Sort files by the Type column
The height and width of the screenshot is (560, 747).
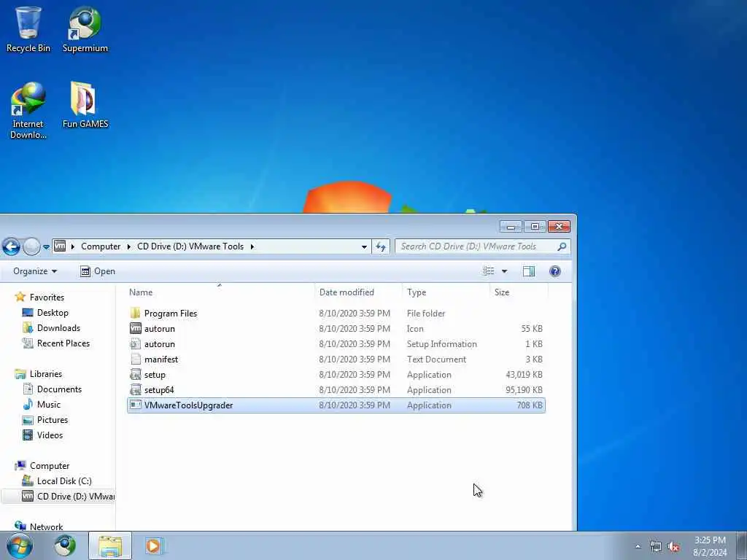(446, 292)
